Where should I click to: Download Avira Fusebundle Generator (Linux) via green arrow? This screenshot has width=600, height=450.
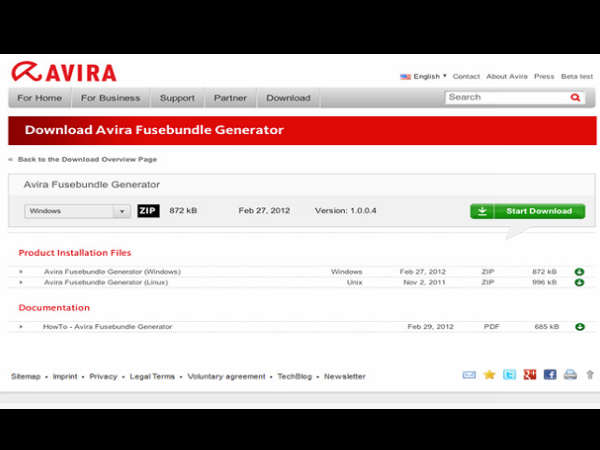(x=579, y=282)
